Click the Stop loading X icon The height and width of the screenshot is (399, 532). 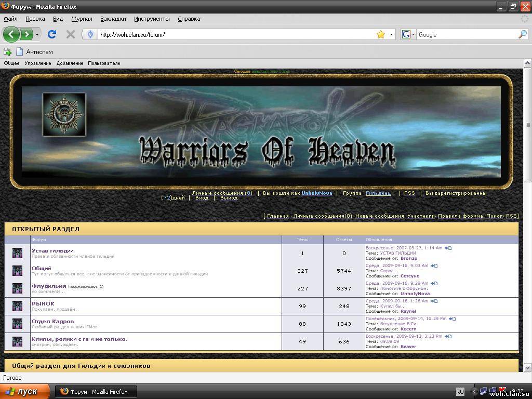point(71,34)
